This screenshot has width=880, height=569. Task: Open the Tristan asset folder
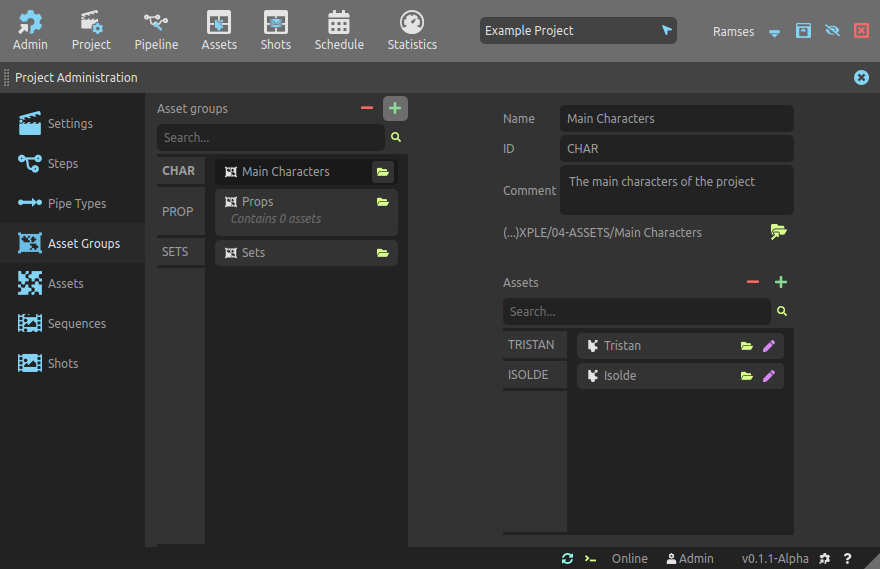click(x=747, y=346)
